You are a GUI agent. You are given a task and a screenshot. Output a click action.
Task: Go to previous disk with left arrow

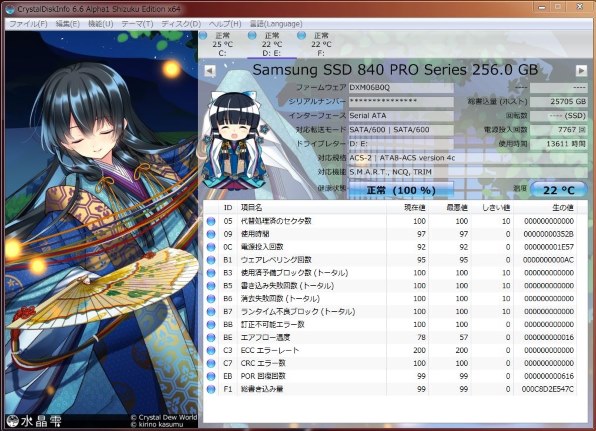tap(210, 71)
